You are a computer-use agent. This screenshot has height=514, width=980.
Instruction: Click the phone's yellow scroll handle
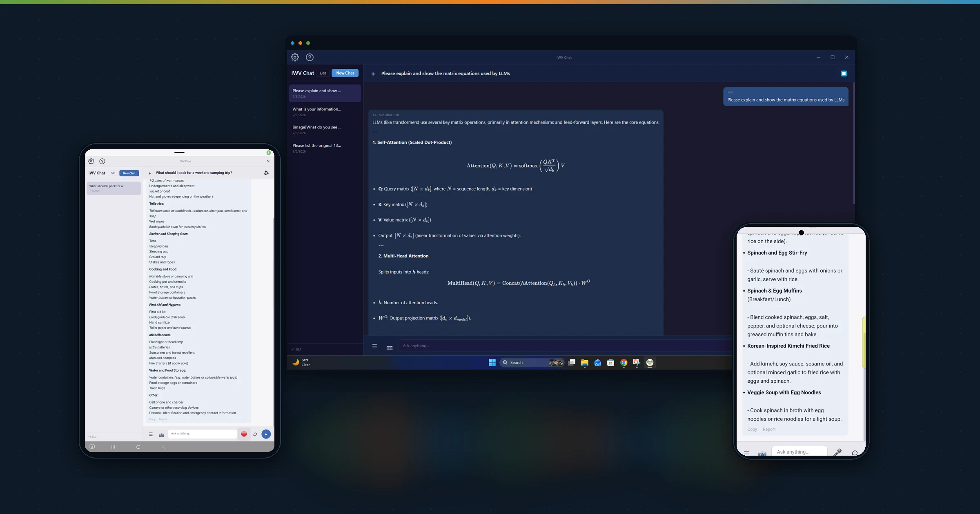coord(864,343)
